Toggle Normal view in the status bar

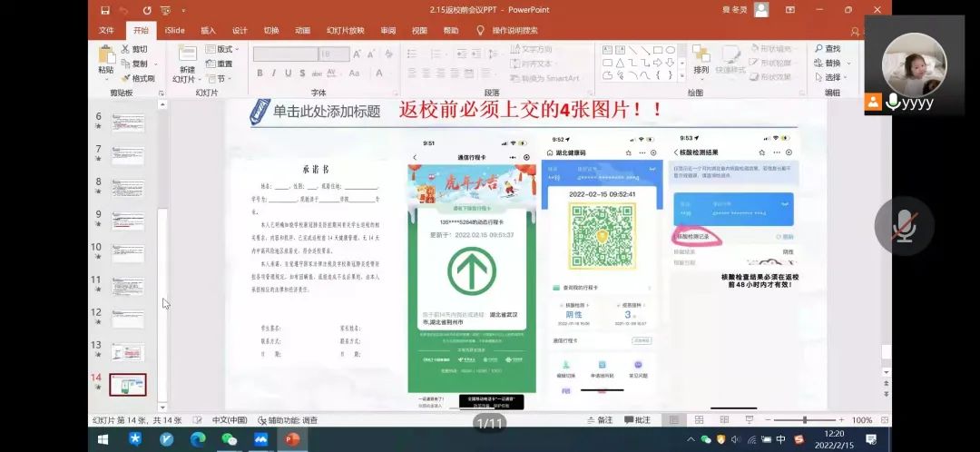coord(674,420)
